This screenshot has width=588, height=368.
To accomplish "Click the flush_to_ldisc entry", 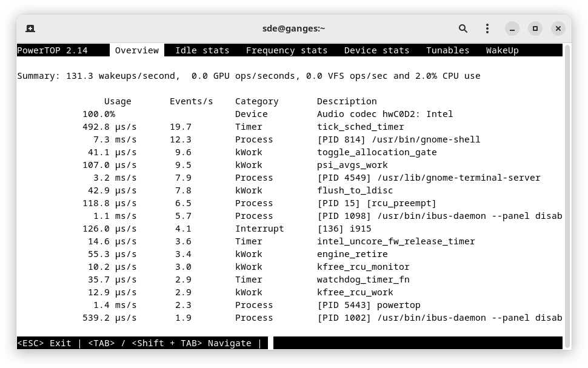I will tap(355, 190).
